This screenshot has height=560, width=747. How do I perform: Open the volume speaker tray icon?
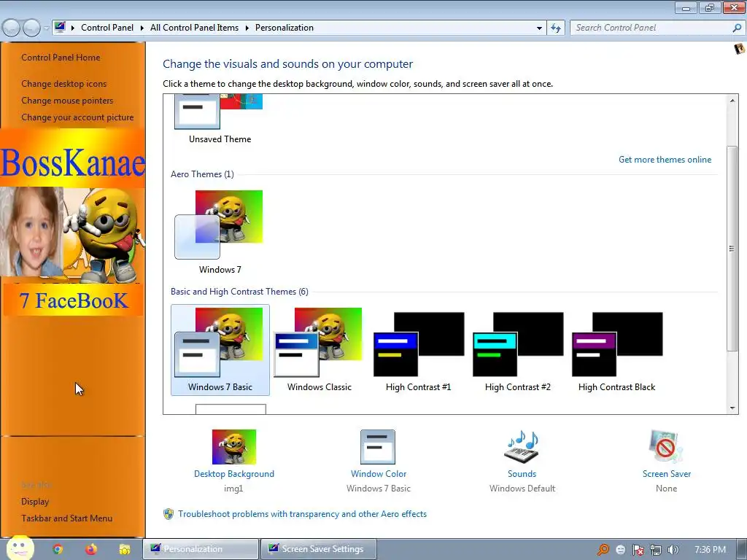[673, 550]
